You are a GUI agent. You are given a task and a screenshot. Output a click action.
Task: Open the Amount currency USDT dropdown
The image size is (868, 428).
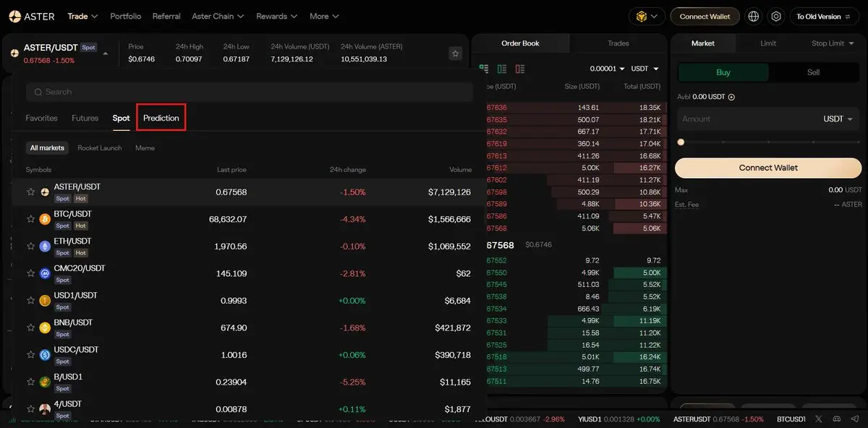[x=838, y=119]
